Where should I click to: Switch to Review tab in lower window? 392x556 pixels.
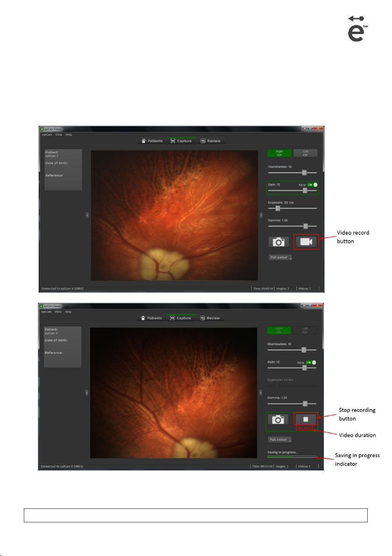click(x=210, y=318)
